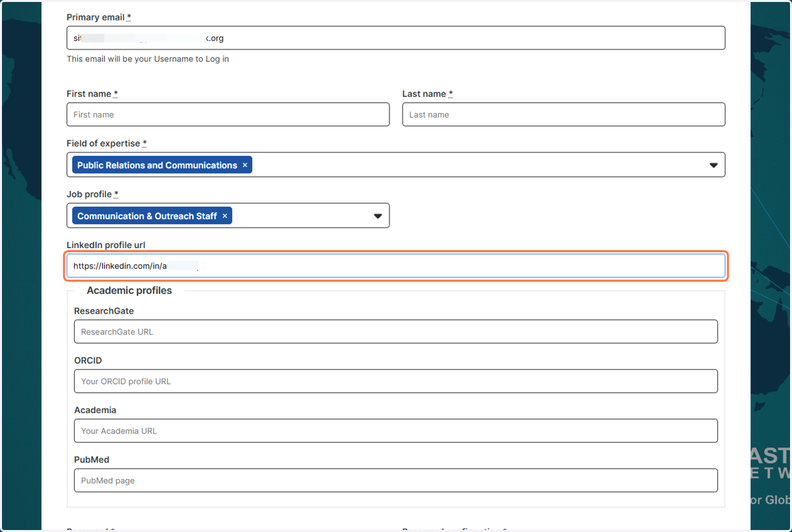Click the Last name label
Image resolution: width=792 pixels, height=532 pixels.
[x=428, y=94]
